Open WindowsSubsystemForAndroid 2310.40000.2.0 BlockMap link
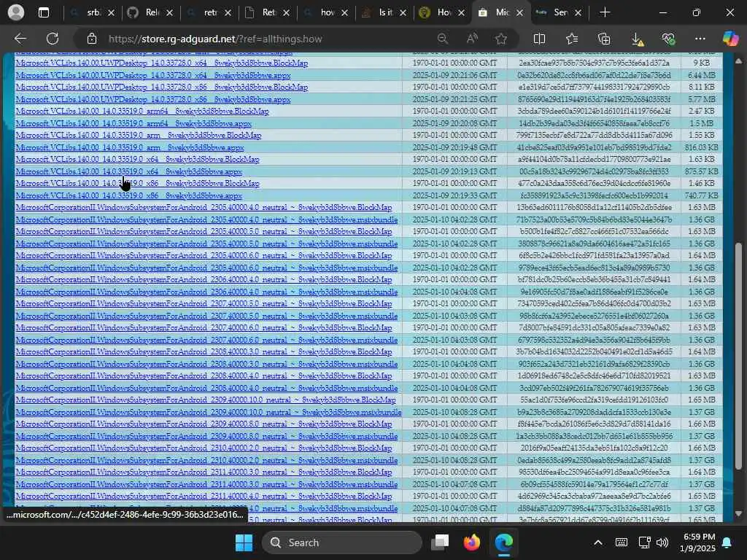Image resolution: width=747 pixels, height=560 pixels. [204, 448]
